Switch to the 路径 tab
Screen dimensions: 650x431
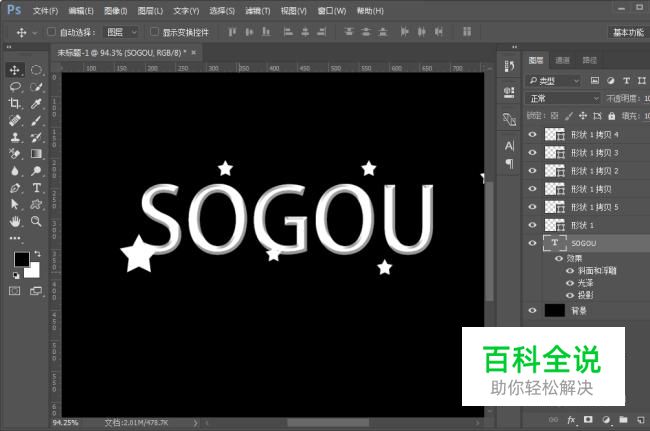tap(589, 61)
